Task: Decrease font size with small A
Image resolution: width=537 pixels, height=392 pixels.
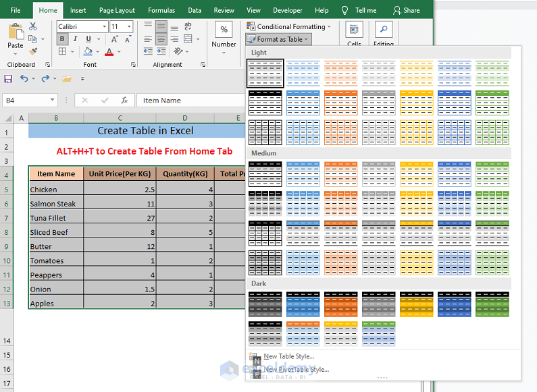Action: [128, 39]
